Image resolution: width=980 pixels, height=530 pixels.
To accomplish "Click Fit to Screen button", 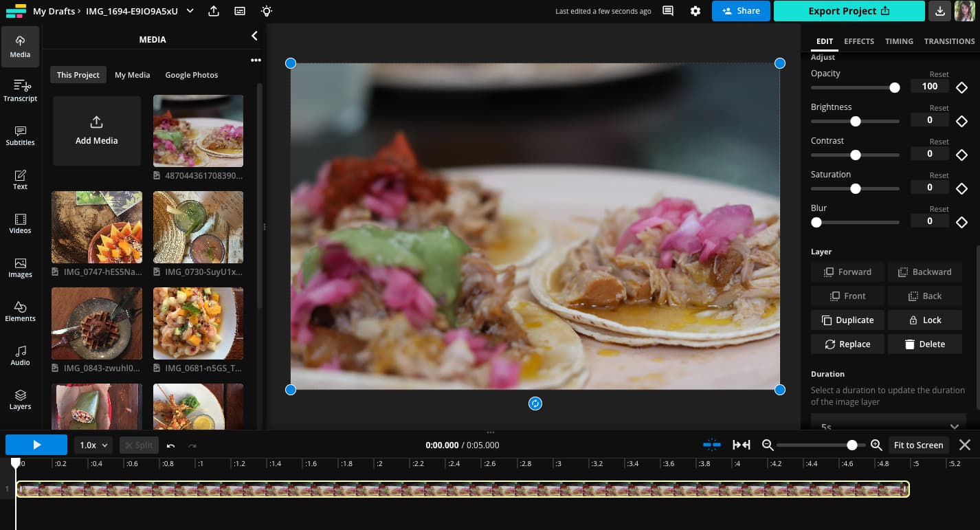I will (x=918, y=445).
